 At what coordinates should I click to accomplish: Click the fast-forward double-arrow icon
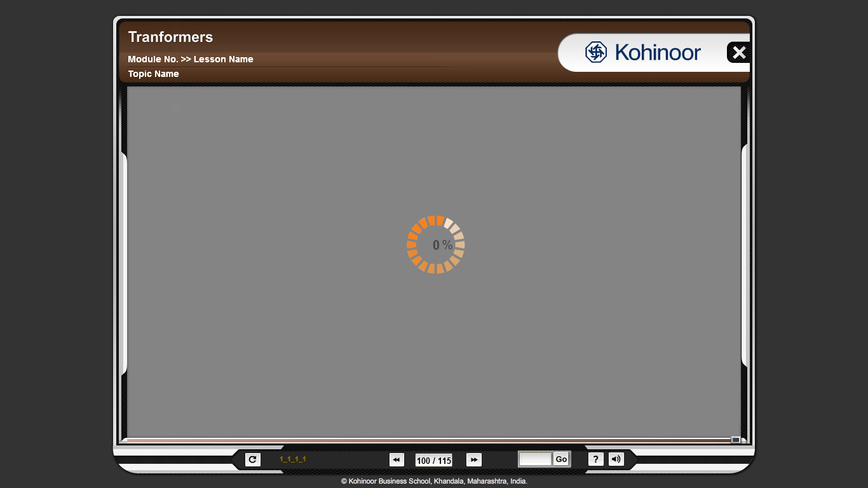(473, 459)
